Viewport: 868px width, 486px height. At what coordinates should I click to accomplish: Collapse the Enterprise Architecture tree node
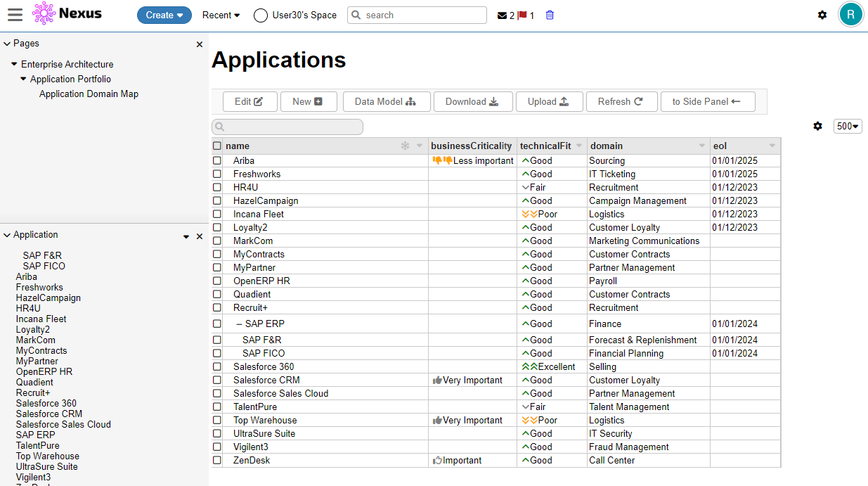click(14, 64)
